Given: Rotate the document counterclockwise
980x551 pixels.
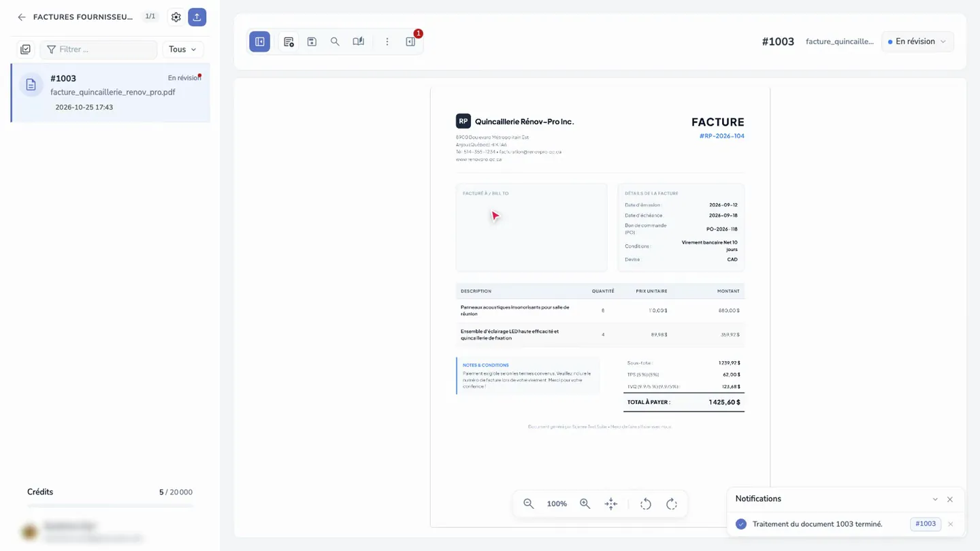Looking at the screenshot, I should tap(646, 504).
